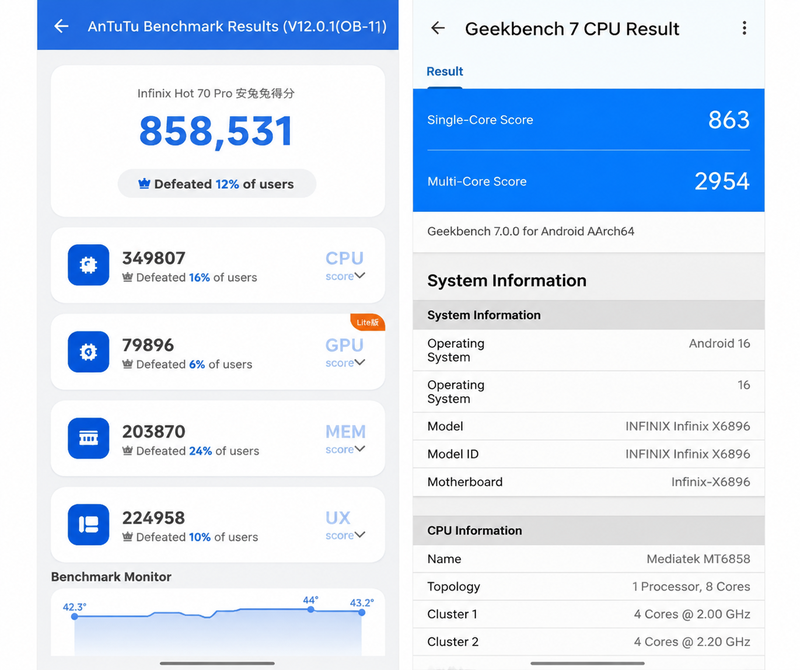The height and width of the screenshot is (670, 800).
Task: Open the Defeated 12% of users badge
Action: (217, 184)
